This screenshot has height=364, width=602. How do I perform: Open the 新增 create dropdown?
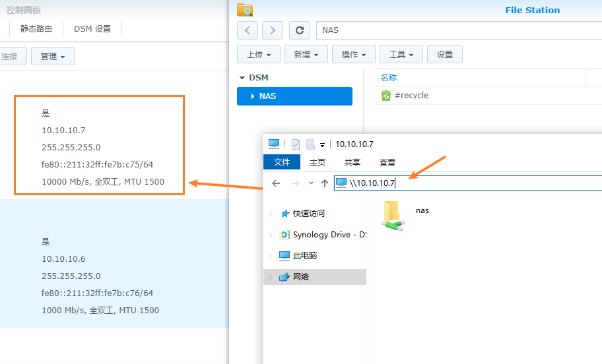click(306, 55)
